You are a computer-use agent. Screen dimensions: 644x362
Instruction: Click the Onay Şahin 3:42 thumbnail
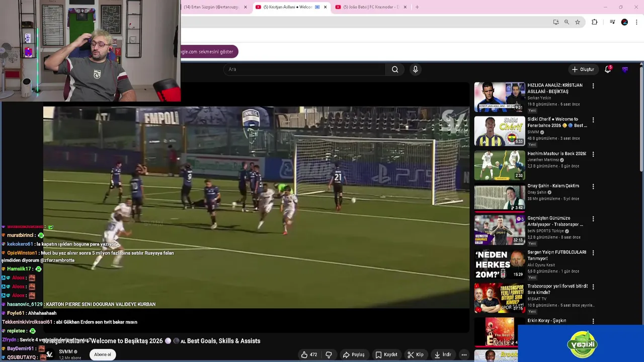(x=500, y=197)
